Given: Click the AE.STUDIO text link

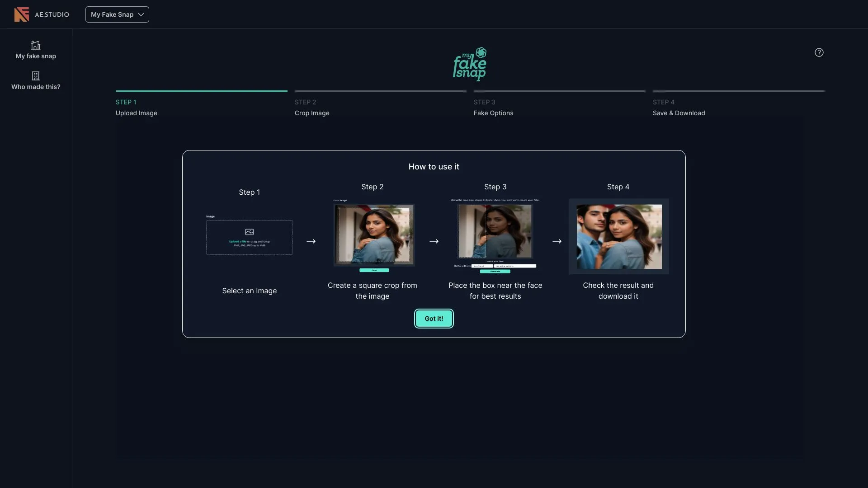Looking at the screenshot, I should (x=52, y=14).
